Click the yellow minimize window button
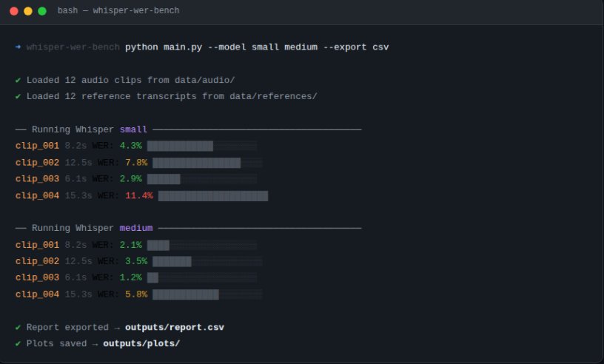The image size is (604, 364). pos(28,11)
